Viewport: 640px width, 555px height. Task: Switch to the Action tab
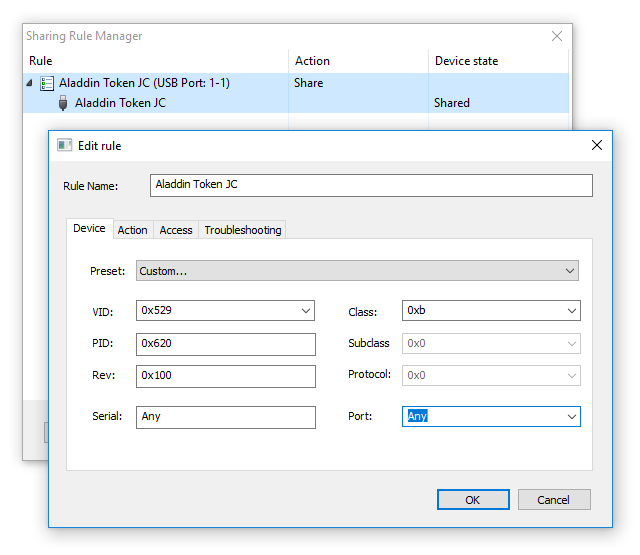pos(133,230)
